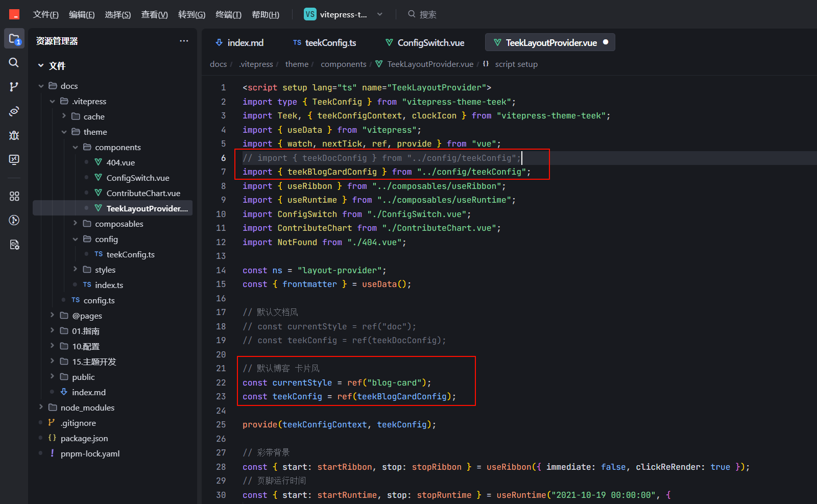Click the components breadcrumb segment

pyautogui.click(x=343, y=64)
